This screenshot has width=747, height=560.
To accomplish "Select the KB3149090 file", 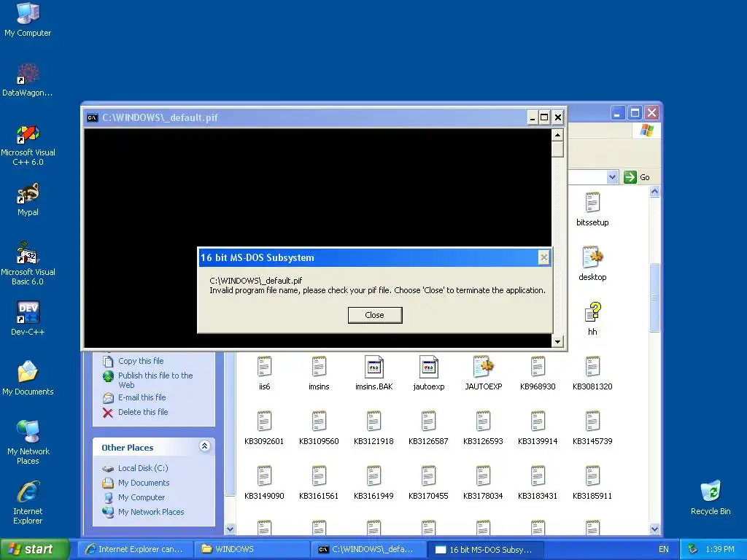I will pos(264,483).
